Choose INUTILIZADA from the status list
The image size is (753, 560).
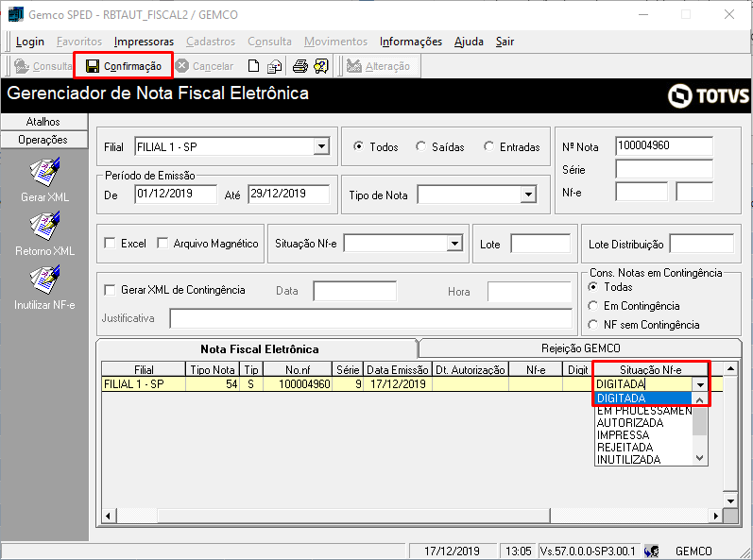[643, 460]
